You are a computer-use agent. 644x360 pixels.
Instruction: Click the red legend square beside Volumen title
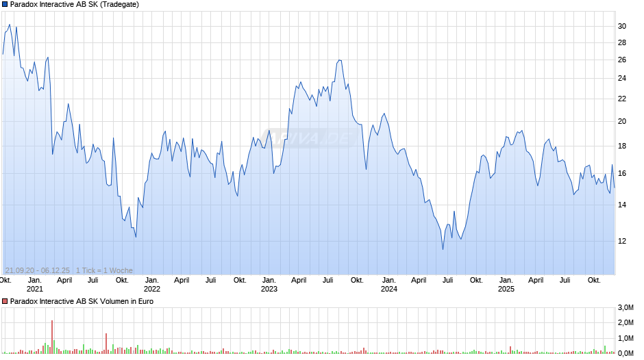(x=5, y=301)
